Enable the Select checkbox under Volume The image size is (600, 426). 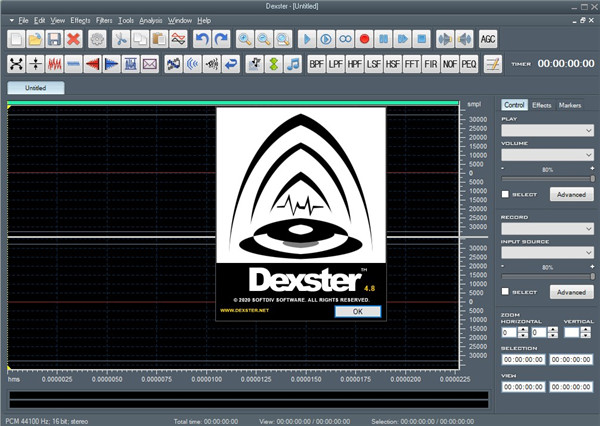tap(506, 194)
